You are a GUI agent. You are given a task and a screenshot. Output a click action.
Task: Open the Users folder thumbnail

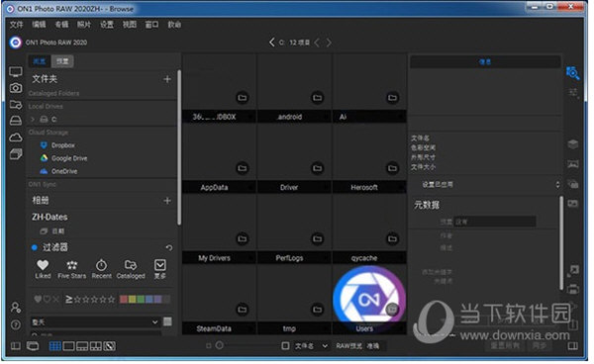tap(369, 300)
